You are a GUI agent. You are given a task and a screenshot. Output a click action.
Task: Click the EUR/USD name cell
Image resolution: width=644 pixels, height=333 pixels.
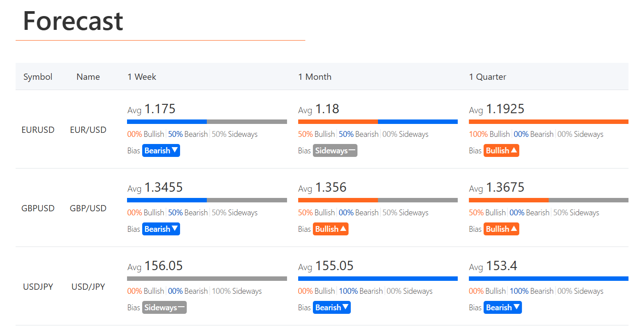pos(88,130)
